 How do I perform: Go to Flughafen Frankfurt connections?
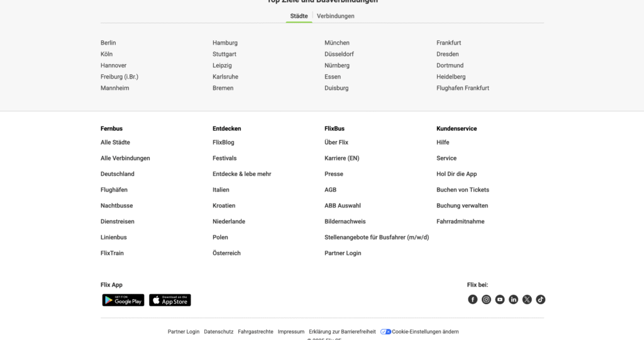point(462,88)
